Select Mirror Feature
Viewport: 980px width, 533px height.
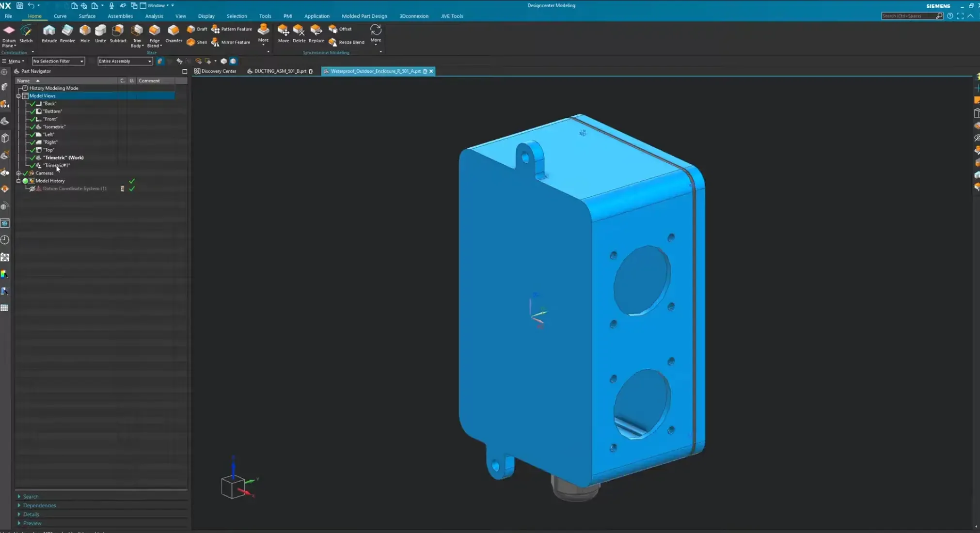231,42
